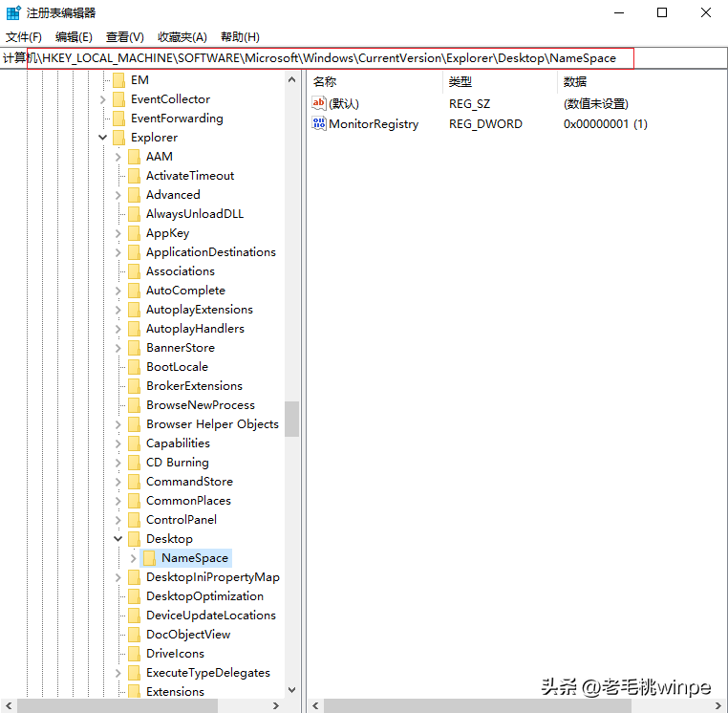Click the Registry Editor app icon in title bar
The image size is (728, 713).
point(13,12)
